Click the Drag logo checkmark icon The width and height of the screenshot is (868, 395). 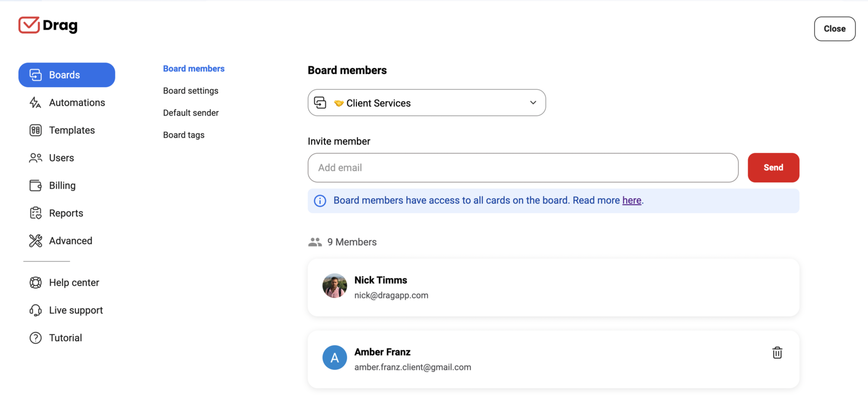coord(29,25)
